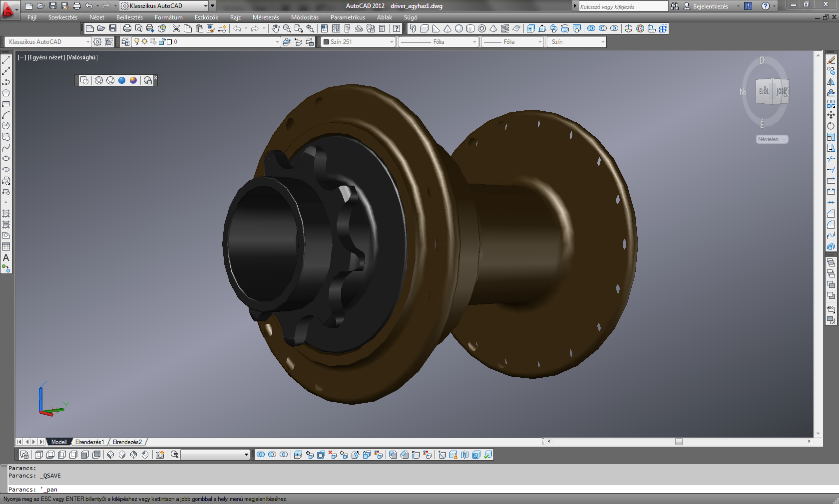The image size is (839, 504).
Task: Pick the Multiline Text tool
Action: click(x=6, y=258)
